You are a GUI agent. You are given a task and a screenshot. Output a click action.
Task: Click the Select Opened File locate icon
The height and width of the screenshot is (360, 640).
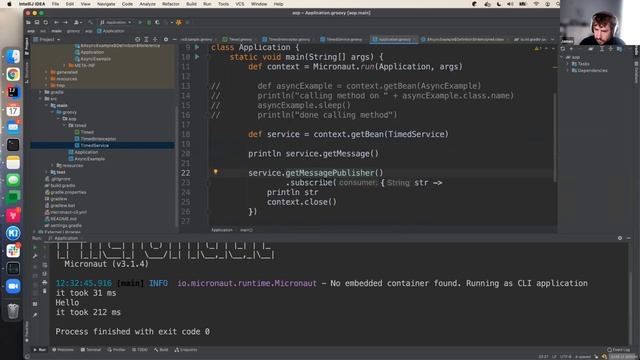(138, 40)
